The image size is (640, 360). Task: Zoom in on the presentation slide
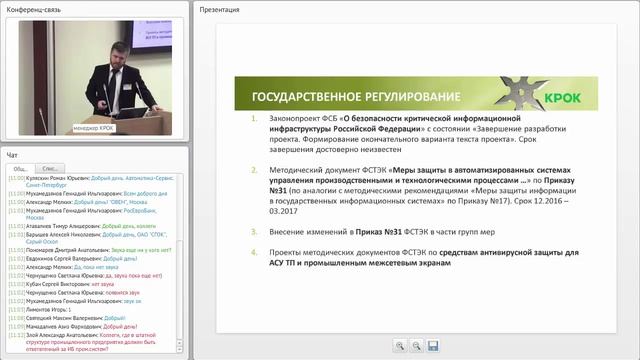click(x=400, y=346)
